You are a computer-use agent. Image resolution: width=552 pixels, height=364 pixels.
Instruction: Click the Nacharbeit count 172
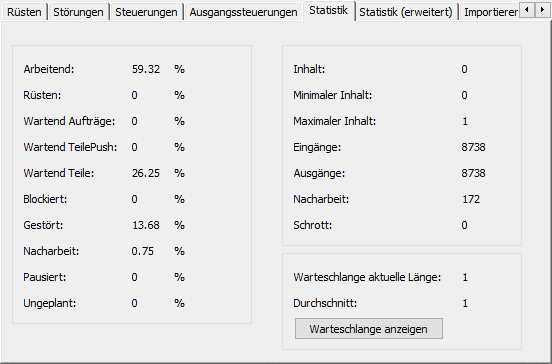[471, 199]
